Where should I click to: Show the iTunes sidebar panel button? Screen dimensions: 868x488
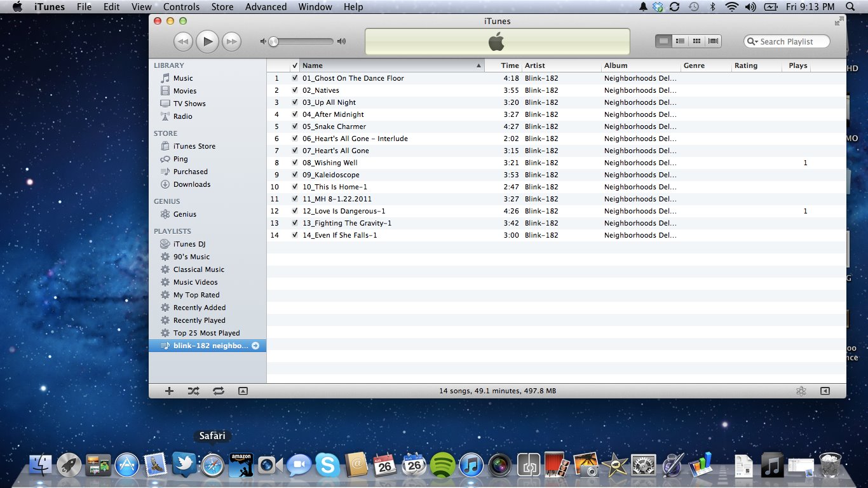pos(825,391)
